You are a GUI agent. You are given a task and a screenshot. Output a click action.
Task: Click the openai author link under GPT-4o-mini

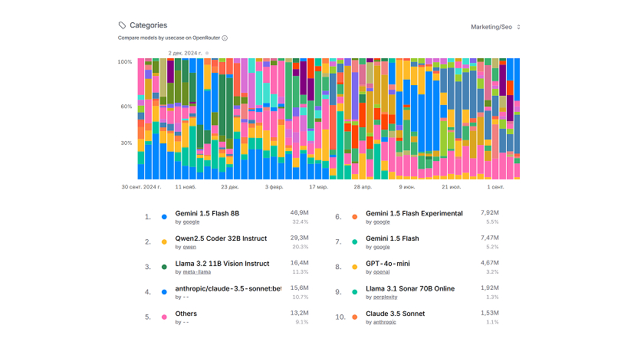click(382, 273)
